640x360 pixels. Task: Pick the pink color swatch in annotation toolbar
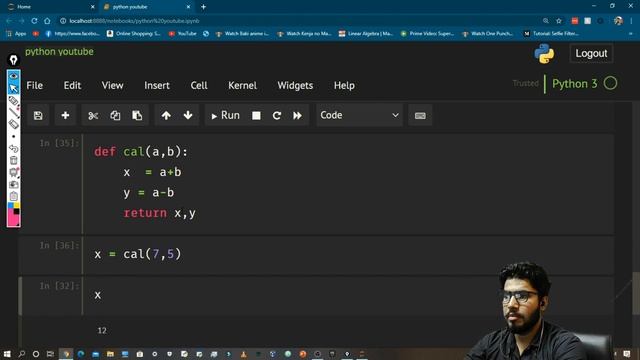click(x=12, y=220)
